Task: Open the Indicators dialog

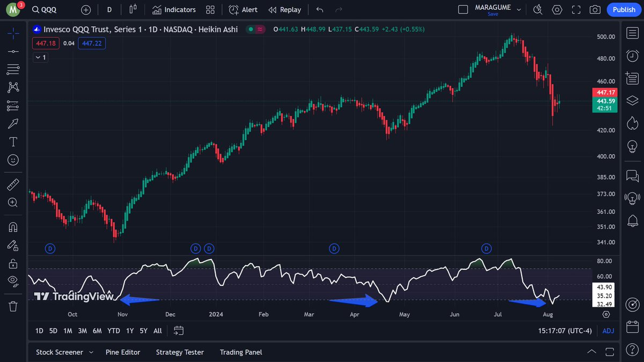Action: pos(174,10)
